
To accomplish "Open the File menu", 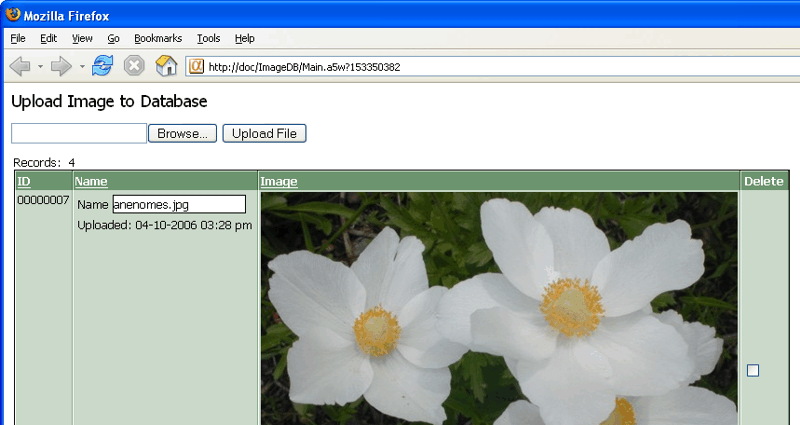I will (18, 38).
